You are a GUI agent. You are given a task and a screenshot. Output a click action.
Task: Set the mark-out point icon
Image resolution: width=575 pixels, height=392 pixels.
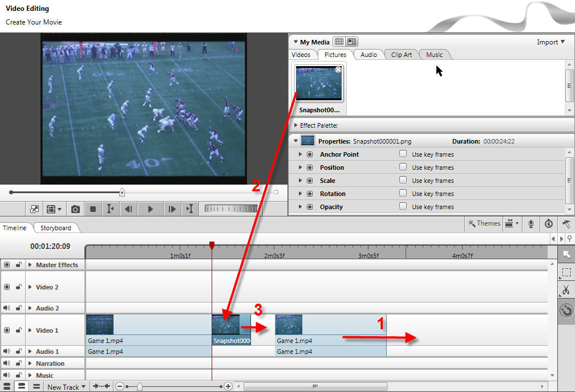(x=189, y=209)
